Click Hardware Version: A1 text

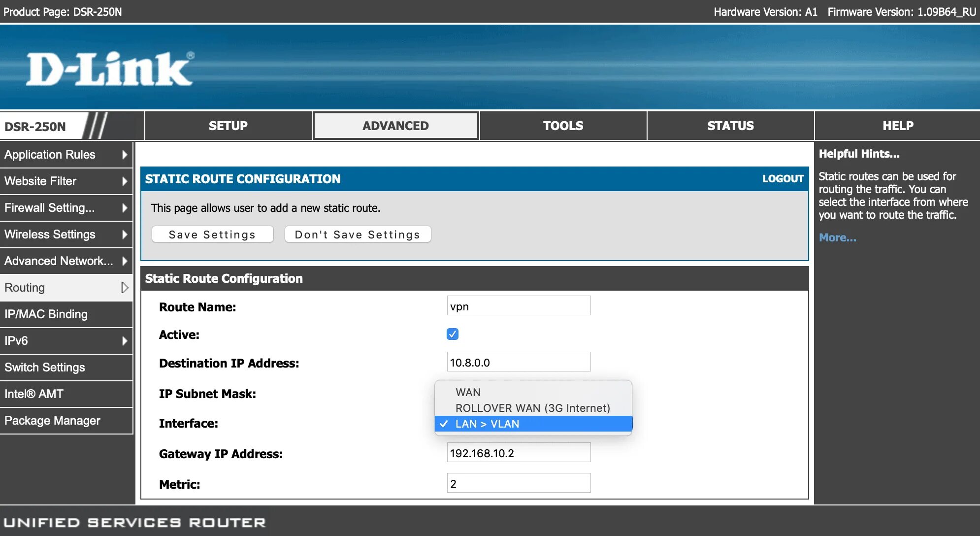point(765,12)
